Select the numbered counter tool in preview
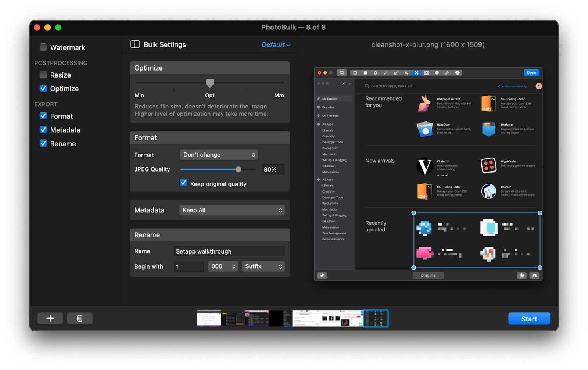Image resolution: width=588 pixels, height=370 pixels. click(x=437, y=73)
